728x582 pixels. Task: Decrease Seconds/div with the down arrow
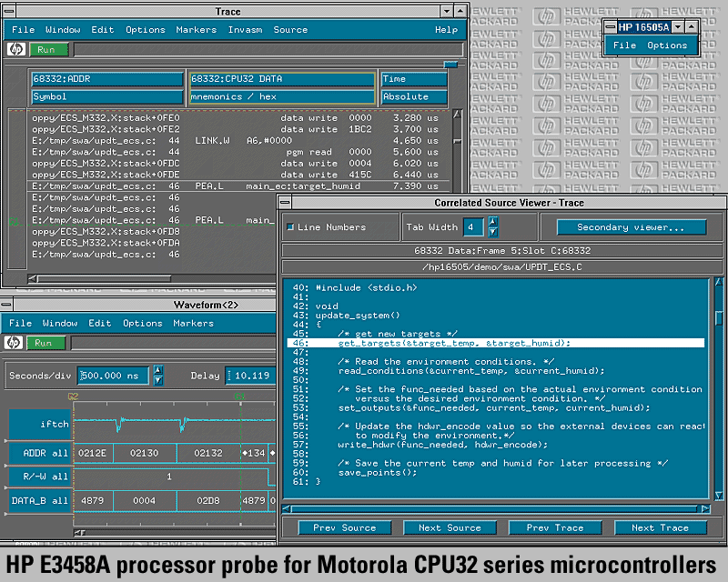[x=158, y=380]
